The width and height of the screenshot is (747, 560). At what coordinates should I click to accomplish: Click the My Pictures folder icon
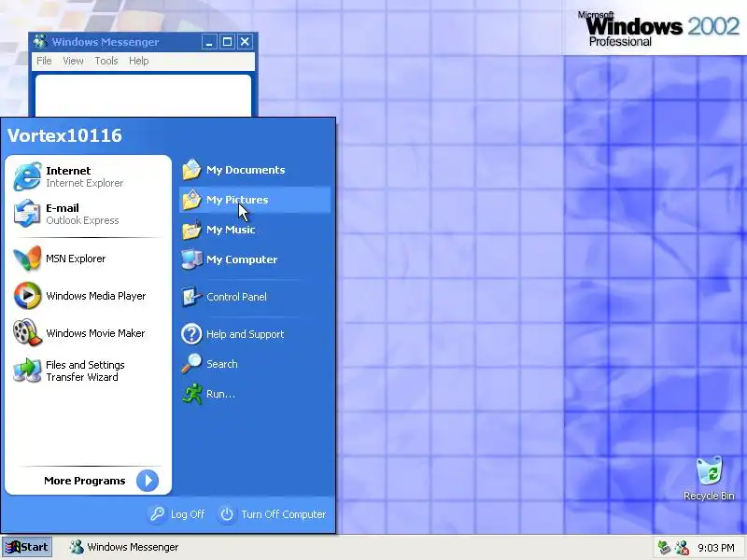click(191, 200)
